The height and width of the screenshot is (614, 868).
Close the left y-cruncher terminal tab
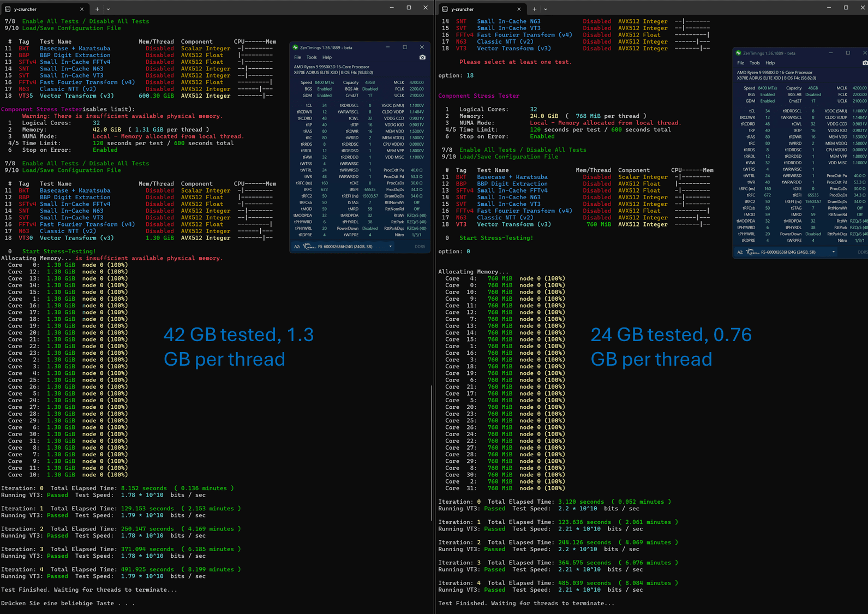[82, 9]
